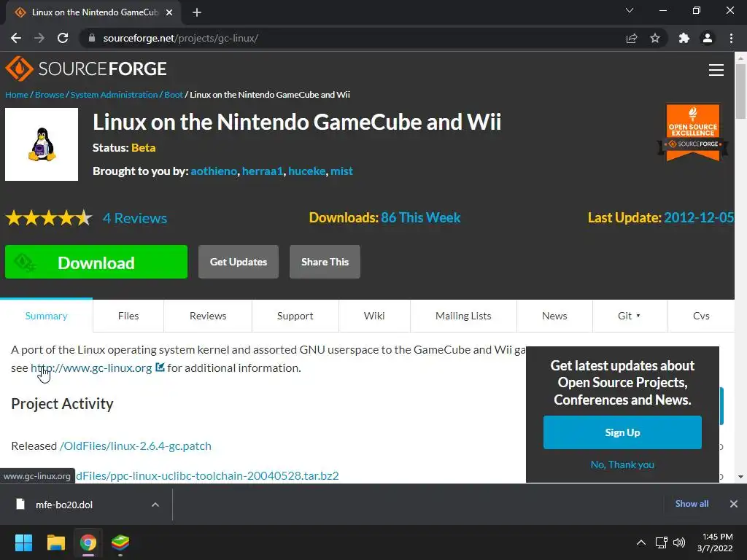Viewport: 747px width, 560px height.
Task: Click the Get Updates button
Action: (239, 262)
